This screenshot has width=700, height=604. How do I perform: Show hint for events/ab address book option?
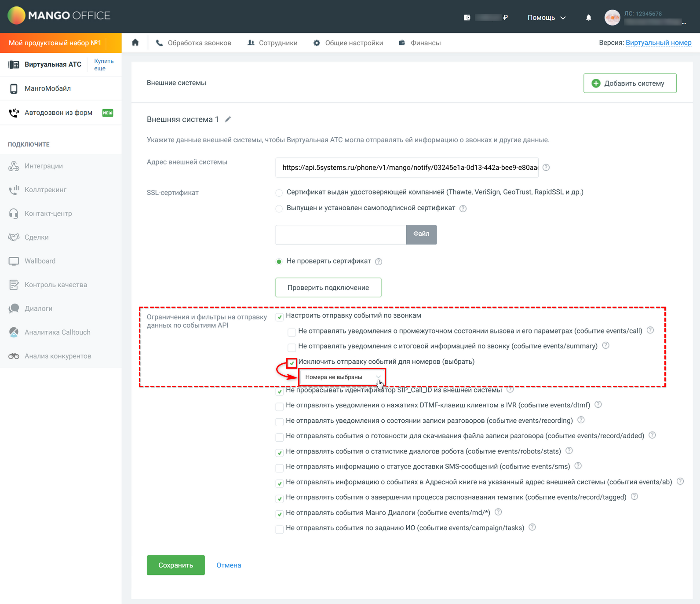(680, 481)
